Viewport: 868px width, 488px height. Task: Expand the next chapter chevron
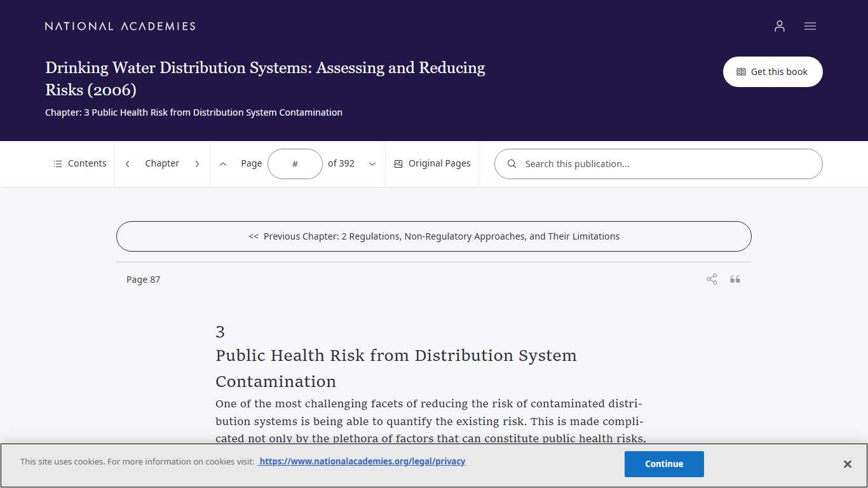click(x=198, y=163)
